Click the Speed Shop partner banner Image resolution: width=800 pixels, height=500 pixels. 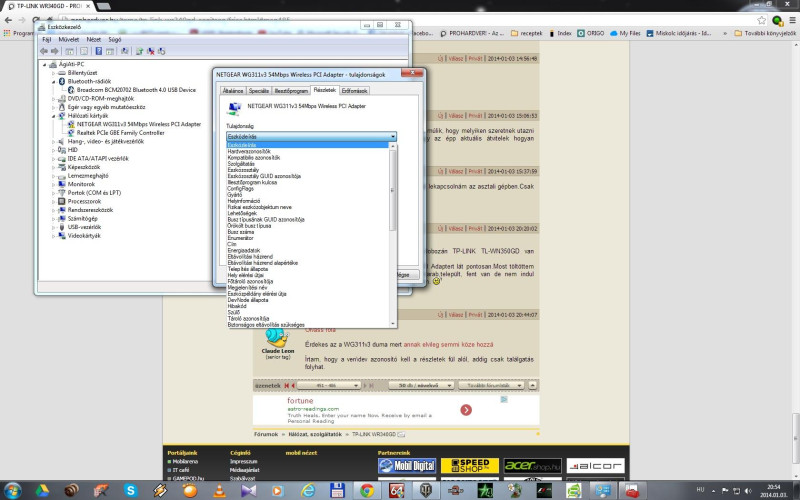coord(470,466)
